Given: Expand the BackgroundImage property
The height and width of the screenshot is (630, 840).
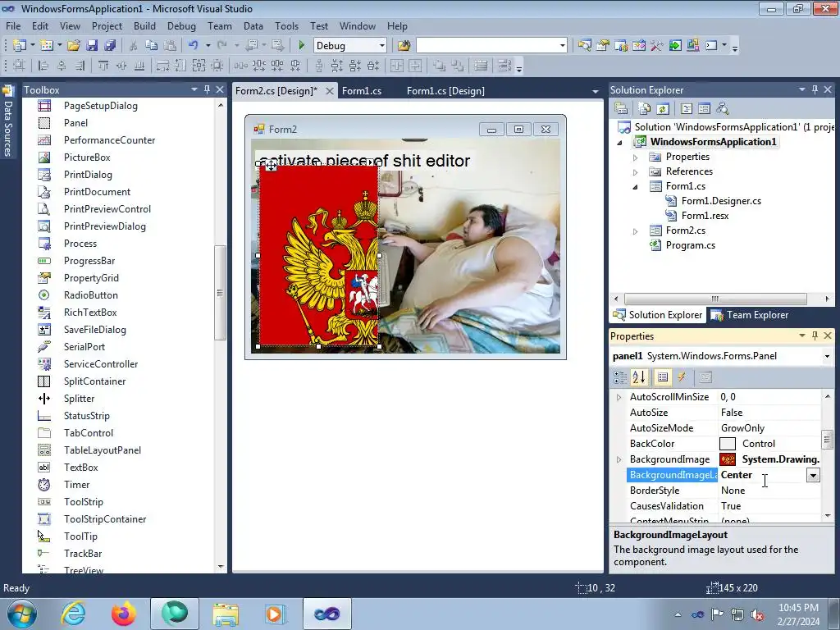Looking at the screenshot, I should tap(619, 459).
